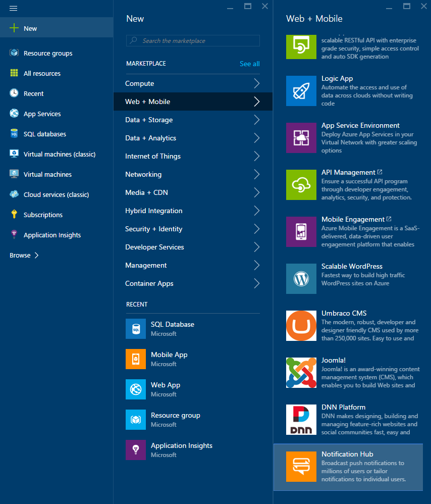
Task: Click the Web App recent icon
Action: click(136, 389)
